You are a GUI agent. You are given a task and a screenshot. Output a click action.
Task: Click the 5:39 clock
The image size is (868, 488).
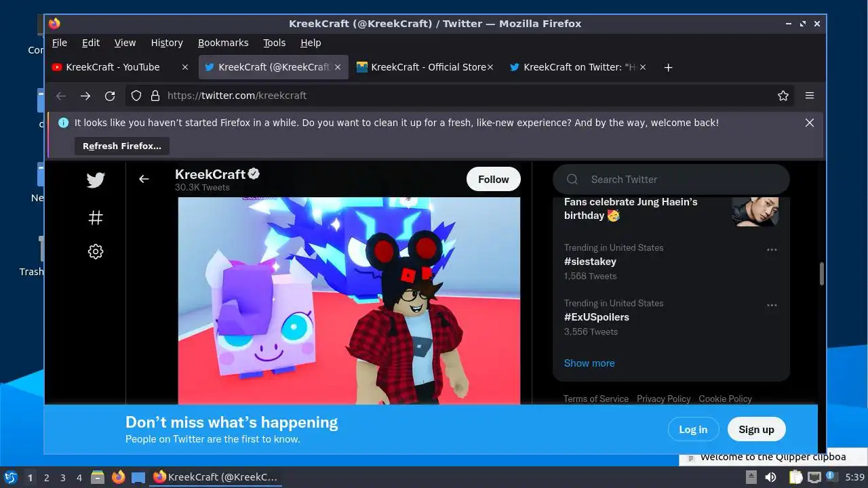click(855, 477)
